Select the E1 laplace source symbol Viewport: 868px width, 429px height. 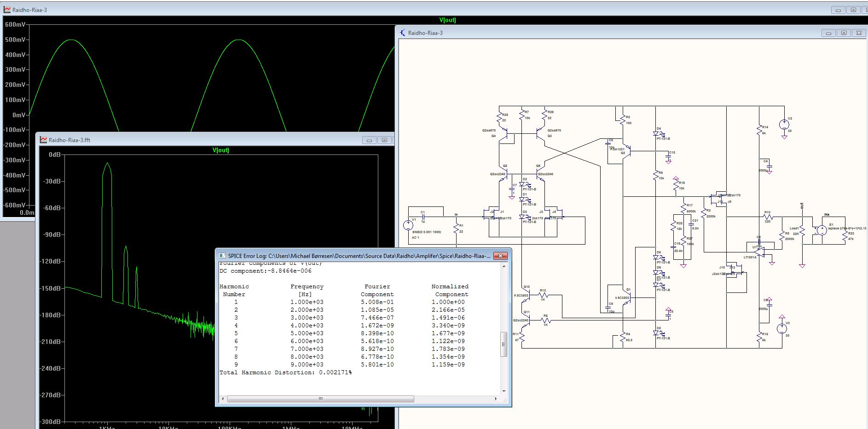(x=822, y=230)
